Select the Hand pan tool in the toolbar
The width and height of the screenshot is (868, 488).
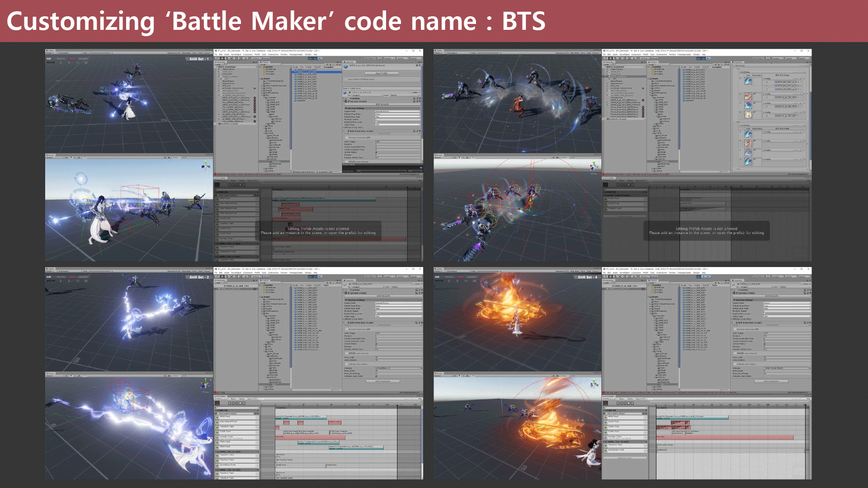217,58
